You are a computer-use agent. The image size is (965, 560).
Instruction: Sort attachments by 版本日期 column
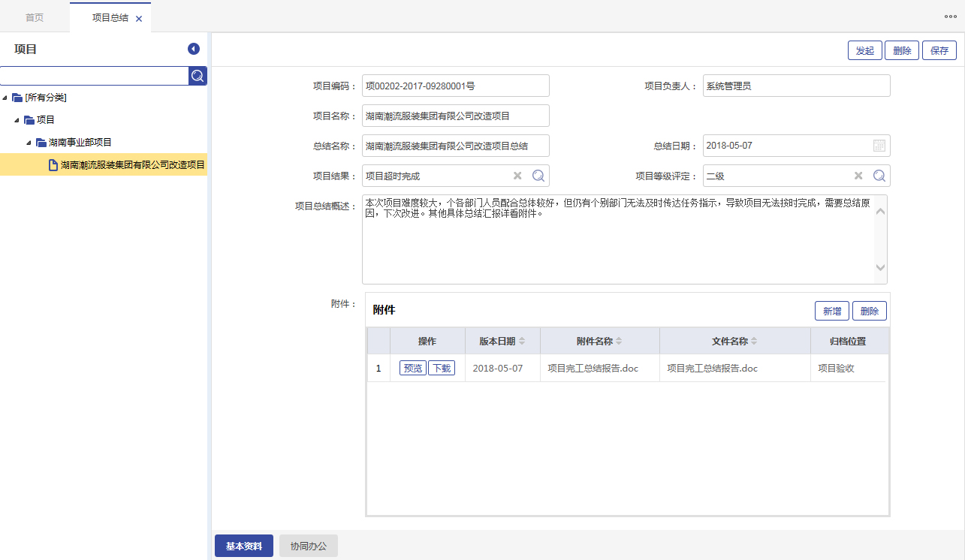(x=522, y=341)
